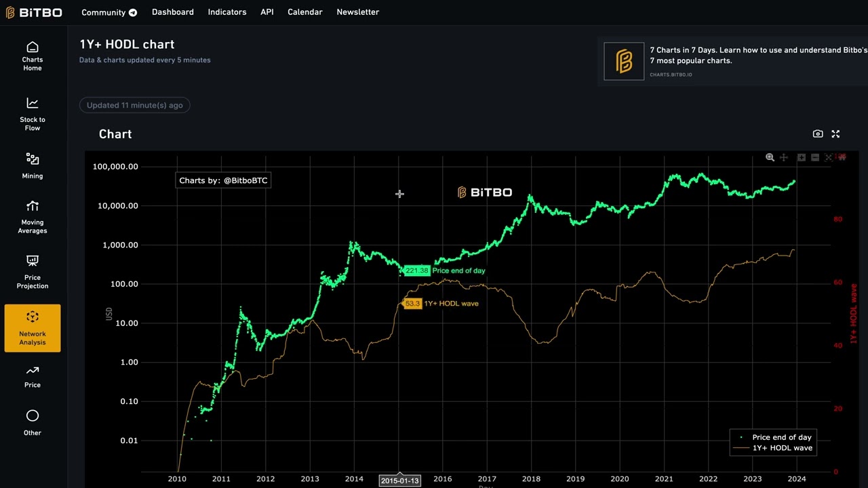
Task: Go to Dashboard page
Action: point(173,12)
